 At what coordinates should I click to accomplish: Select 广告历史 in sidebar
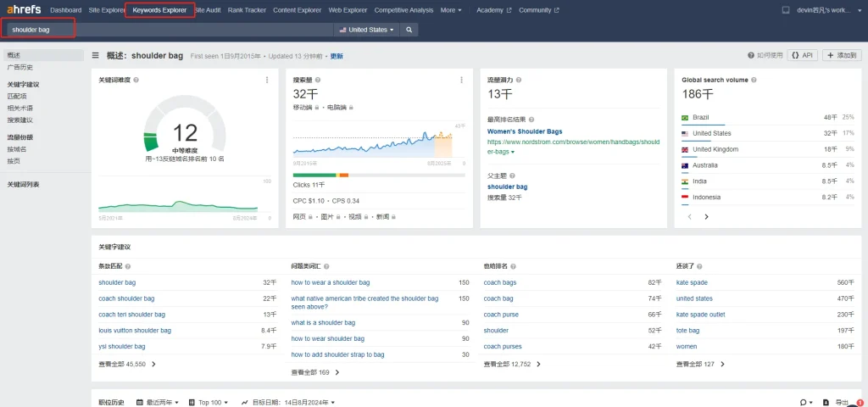pyautogui.click(x=20, y=68)
